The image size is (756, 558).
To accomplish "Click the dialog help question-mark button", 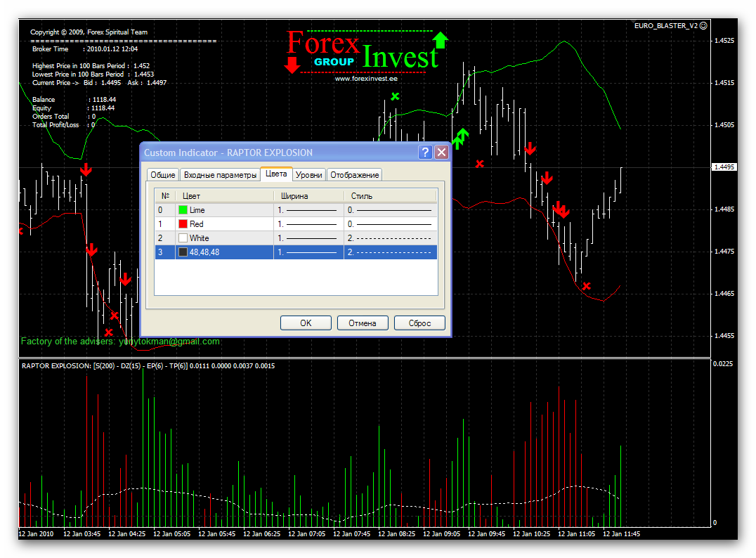I will click(x=425, y=153).
